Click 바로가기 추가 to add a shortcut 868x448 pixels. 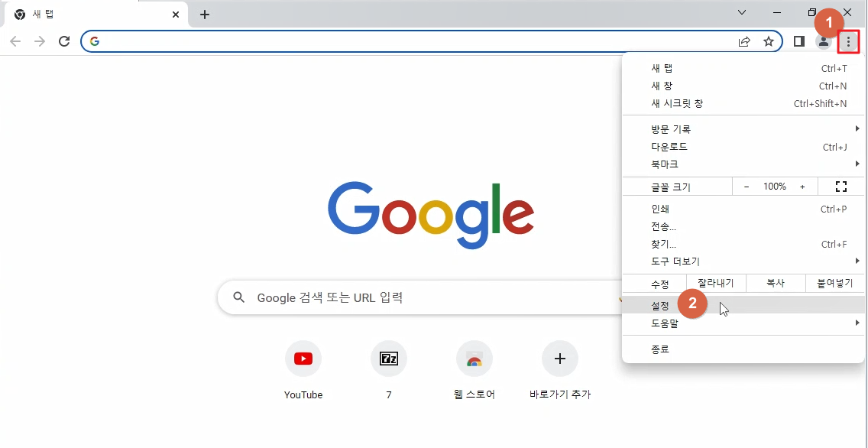point(559,371)
